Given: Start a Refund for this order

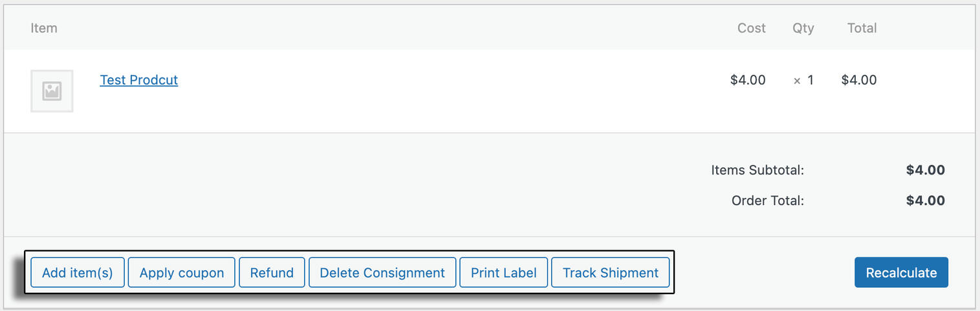Looking at the screenshot, I should coord(272,273).
